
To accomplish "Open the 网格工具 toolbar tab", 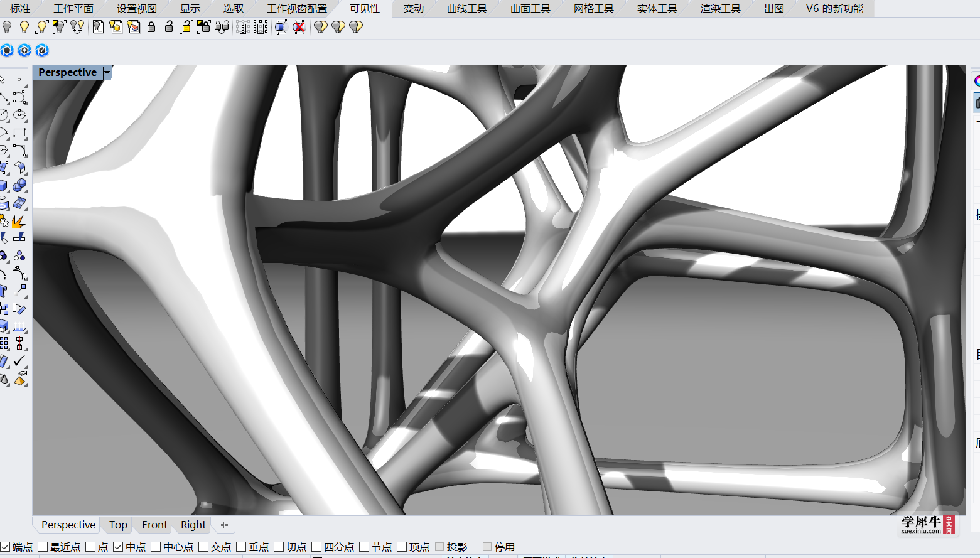I will [x=594, y=8].
